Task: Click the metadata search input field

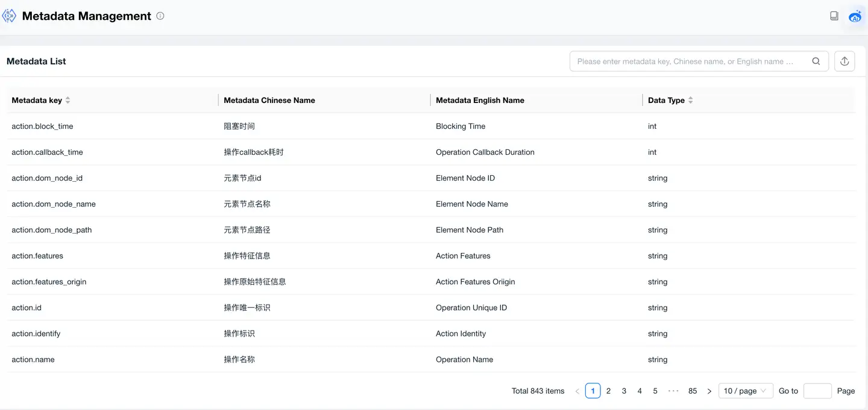Action: click(687, 61)
